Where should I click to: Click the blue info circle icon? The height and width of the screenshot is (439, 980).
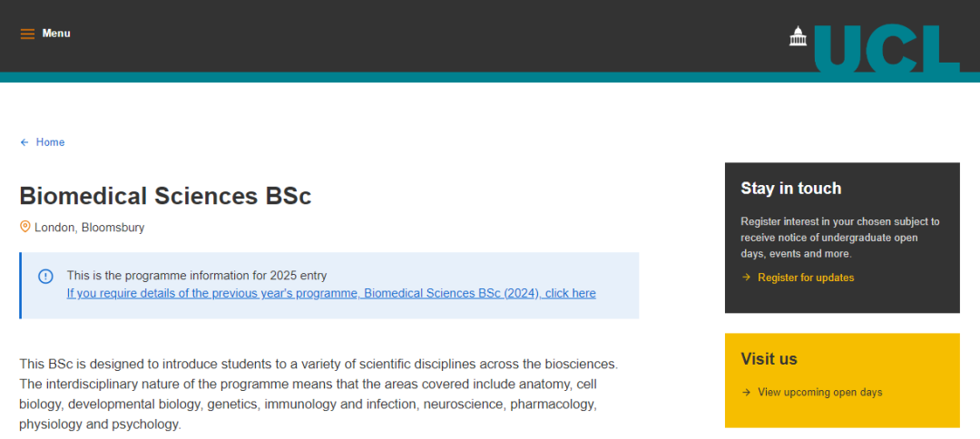pyautogui.click(x=45, y=276)
